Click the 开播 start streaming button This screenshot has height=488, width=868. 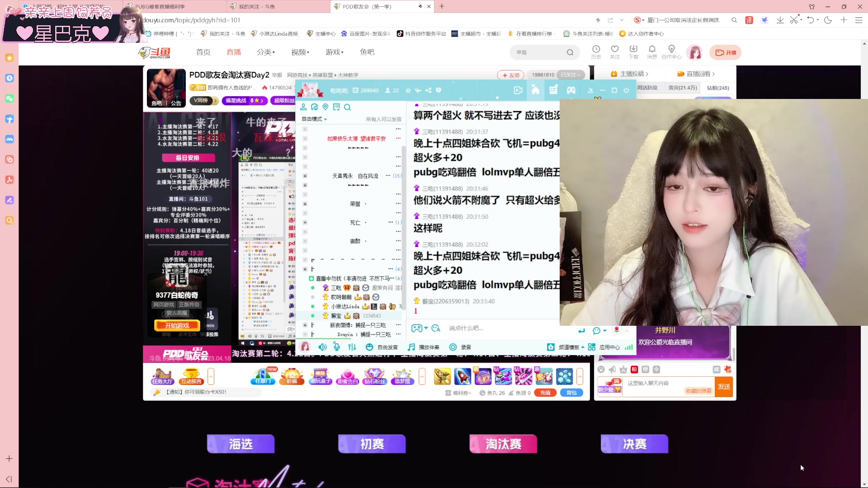[726, 52]
